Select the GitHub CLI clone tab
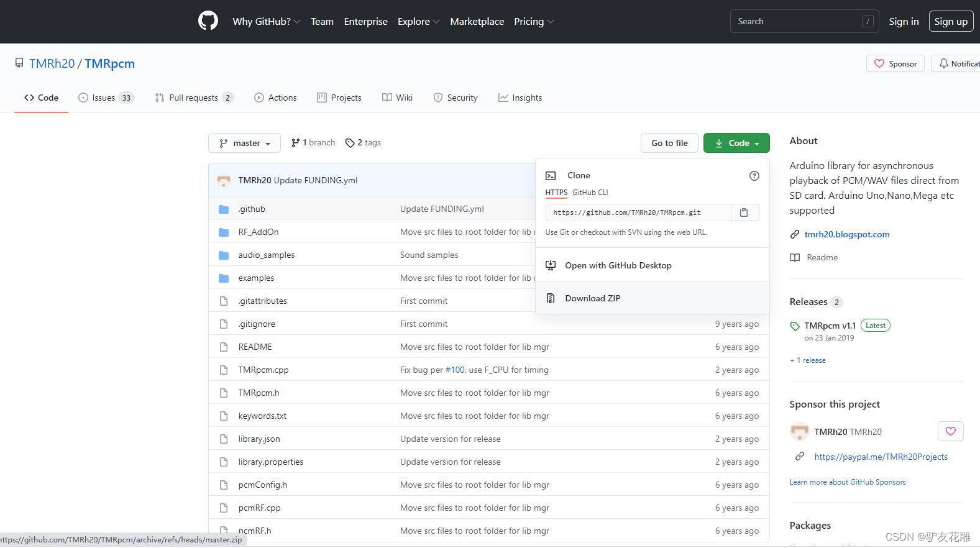The height and width of the screenshot is (548, 980). click(590, 193)
